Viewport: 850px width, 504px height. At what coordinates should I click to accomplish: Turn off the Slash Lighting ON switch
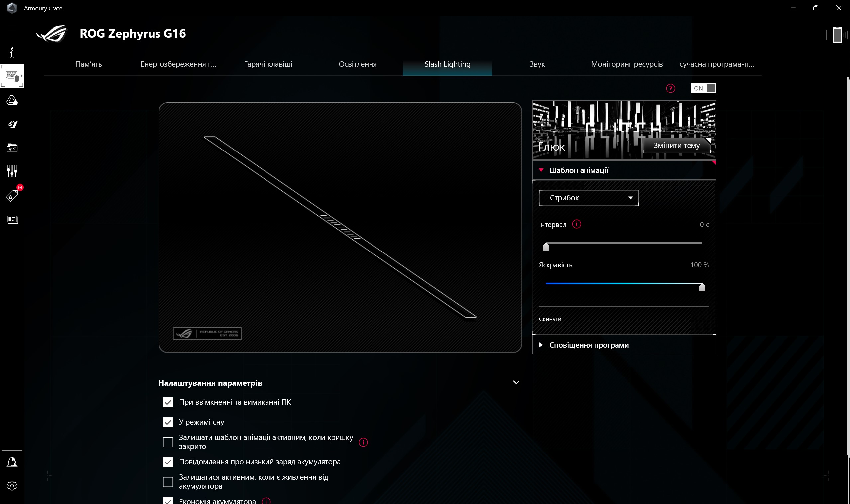[x=703, y=89]
